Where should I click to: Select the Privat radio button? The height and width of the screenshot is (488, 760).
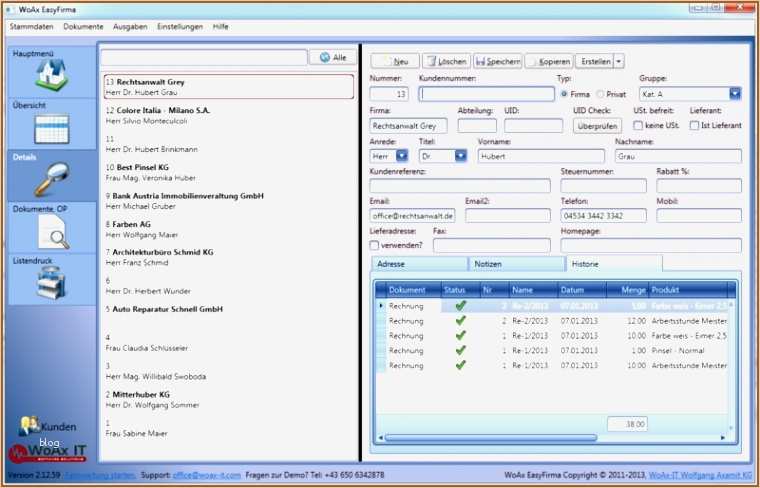click(x=600, y=94)
